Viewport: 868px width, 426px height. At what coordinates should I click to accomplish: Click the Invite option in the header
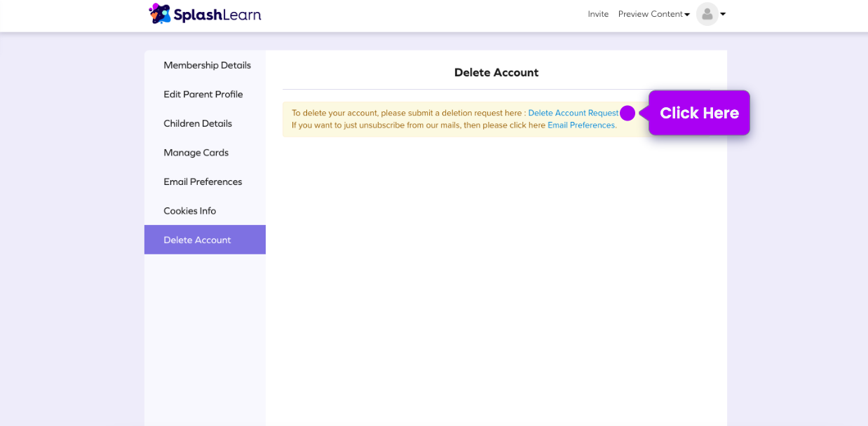click(x=598, y=14)
